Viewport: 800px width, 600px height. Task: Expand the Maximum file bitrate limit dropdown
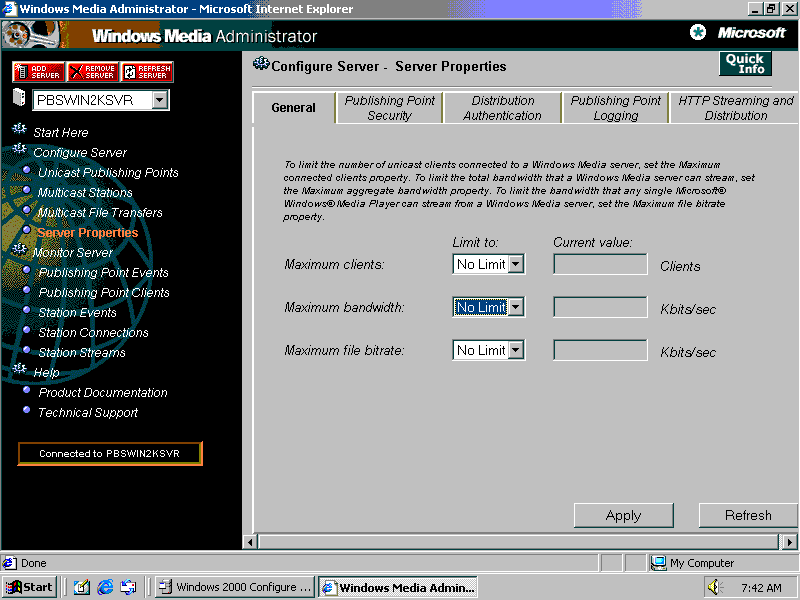[516, 350]
